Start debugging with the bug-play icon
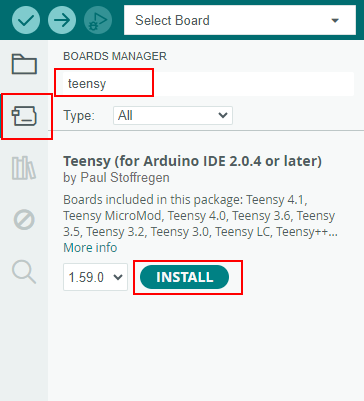The width and height of the screenshot is (364, 401). [x=98, y=20]
